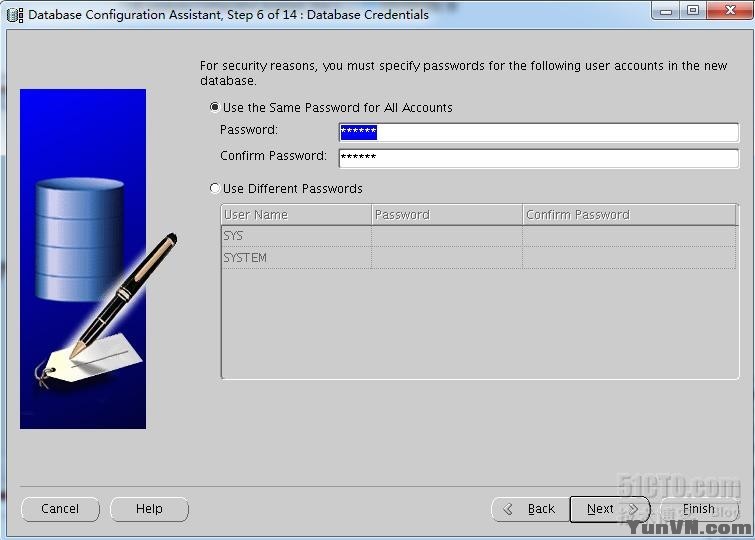Click the SYS password cell
The width and height of the screenshot is (755, 540).
[x=447, y=236]
